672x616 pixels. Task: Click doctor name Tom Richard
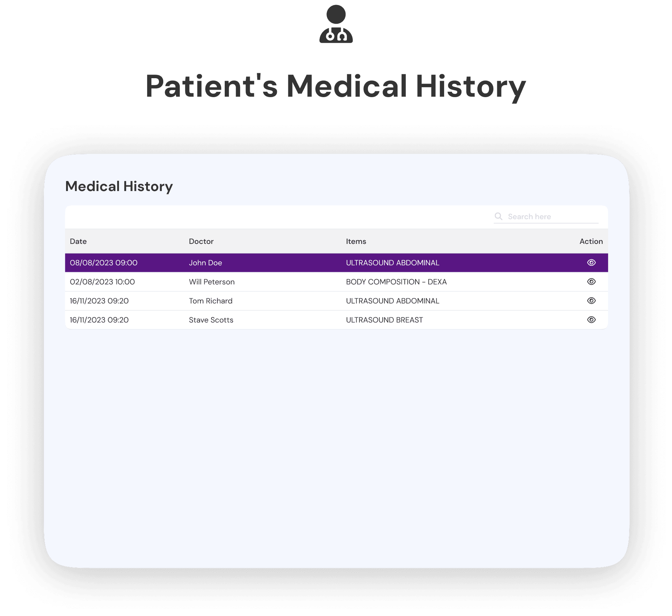(210, 301)
